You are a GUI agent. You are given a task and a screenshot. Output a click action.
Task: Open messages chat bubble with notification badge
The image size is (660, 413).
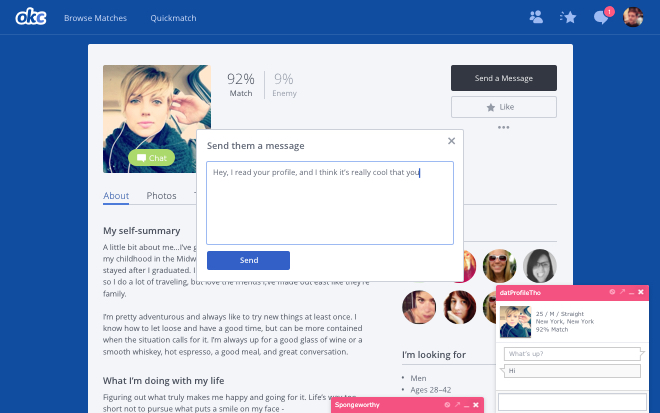click(x=600, y=17)
